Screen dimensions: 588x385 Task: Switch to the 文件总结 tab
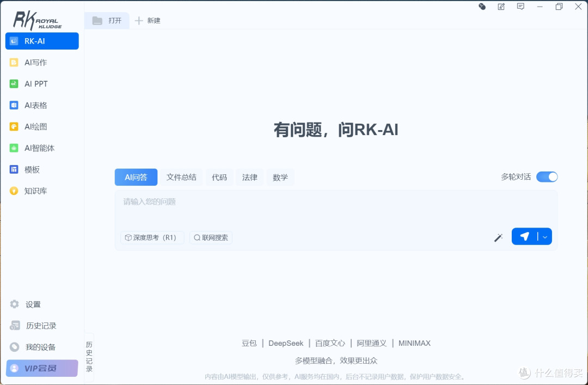(x=181, y=177)
